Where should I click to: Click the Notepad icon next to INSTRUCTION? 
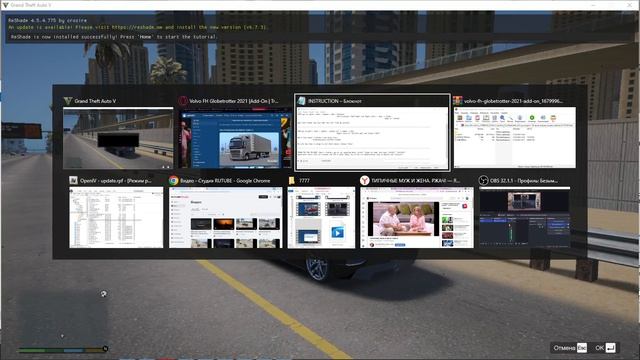point(302,101)
